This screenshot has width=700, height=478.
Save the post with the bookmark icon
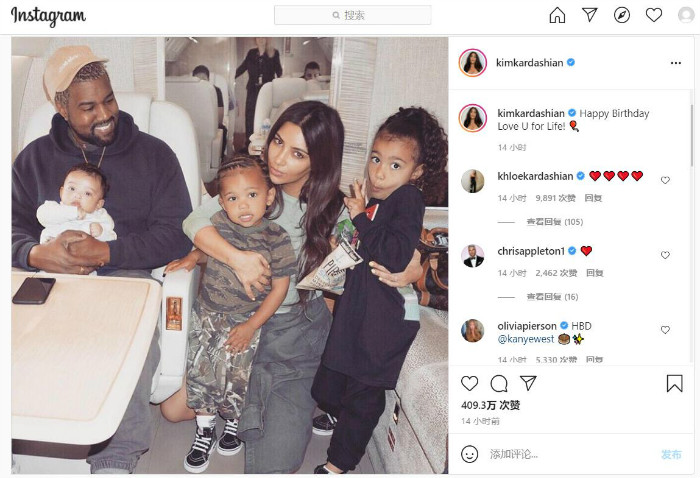pyautogui.click(x=675, y=383)
